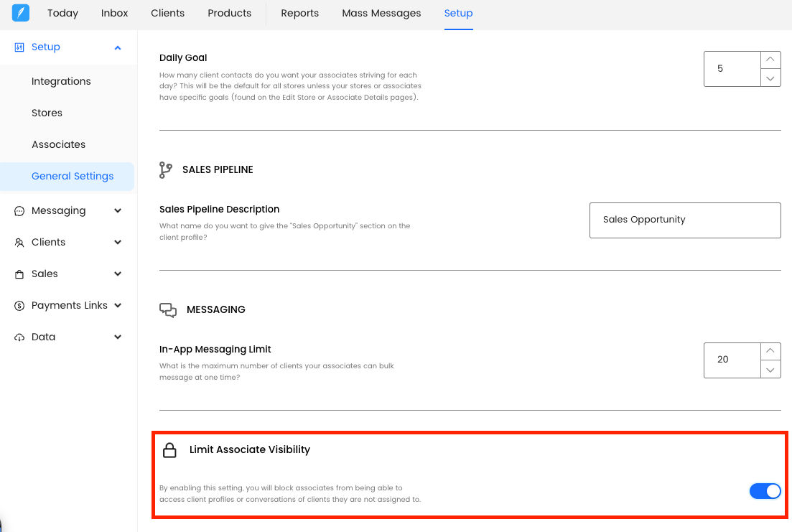792x532 pixels.
Task: Click the Clients people icon in sidebar
Action: pyautogui.click(x=19, y=243)
